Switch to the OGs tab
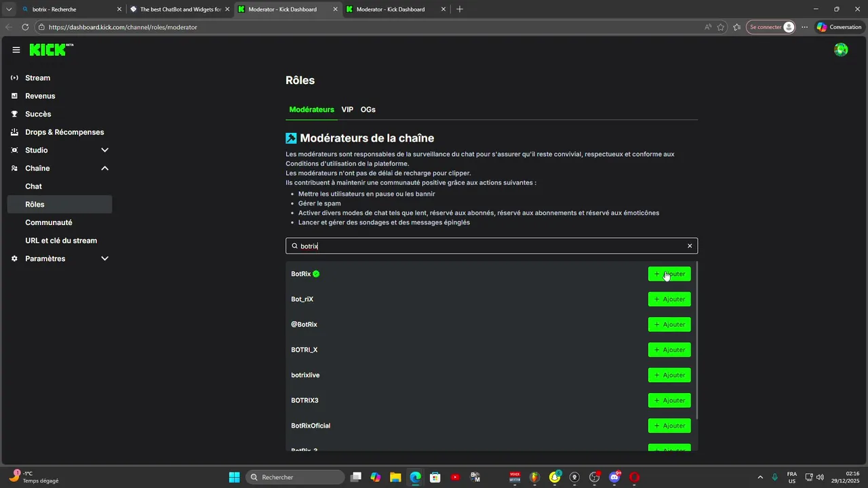 (368, 110)
